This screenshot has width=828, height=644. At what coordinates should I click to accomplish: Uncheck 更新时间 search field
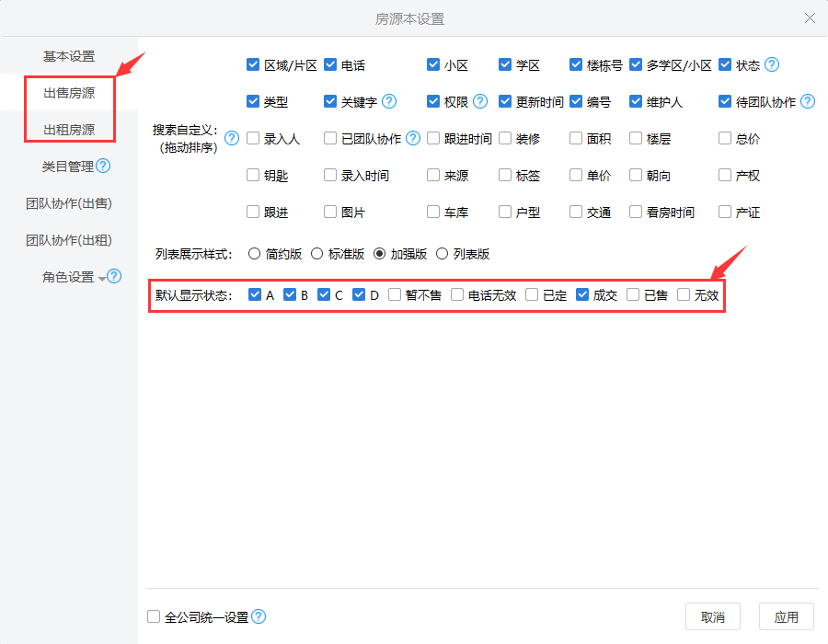[x=505, y=101]
